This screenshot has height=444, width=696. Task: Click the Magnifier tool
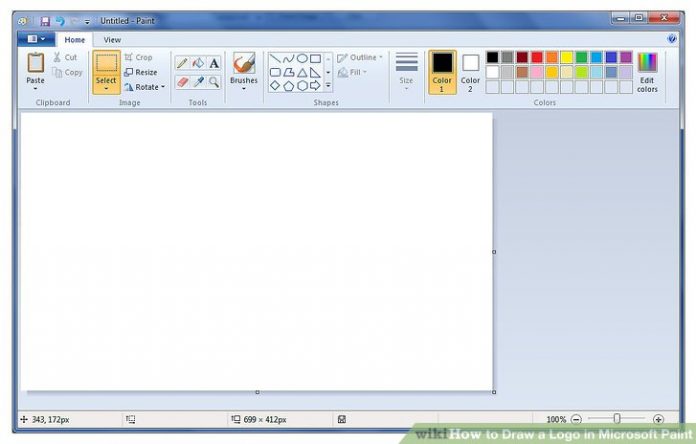click(214, 82)
